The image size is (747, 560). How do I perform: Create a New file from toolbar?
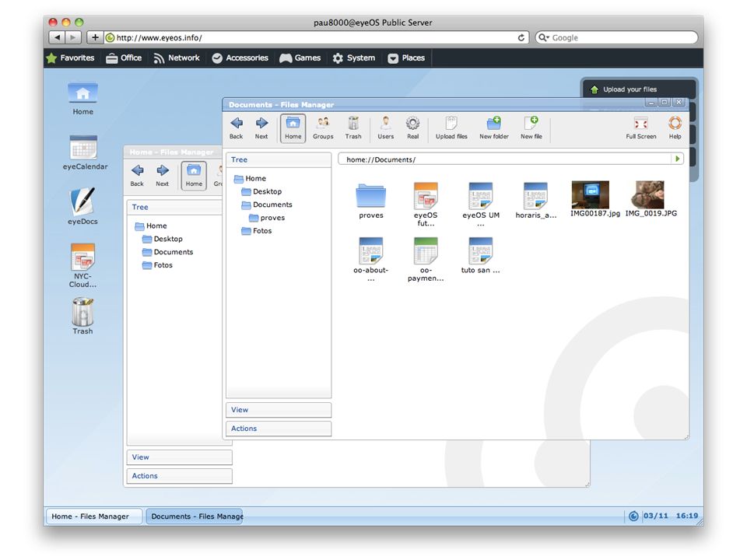click(x=531, y=128)
